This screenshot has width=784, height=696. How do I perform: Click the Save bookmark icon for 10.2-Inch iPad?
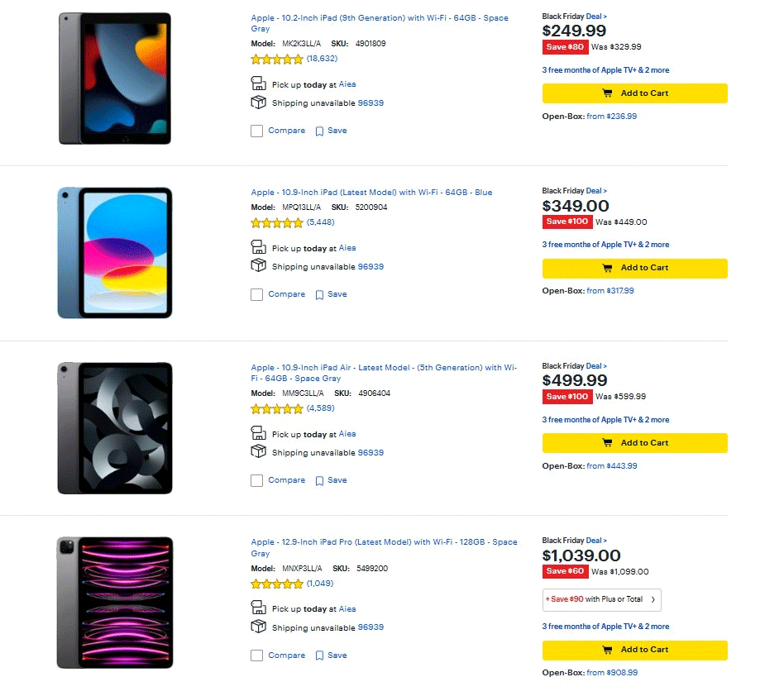point(319,131)
